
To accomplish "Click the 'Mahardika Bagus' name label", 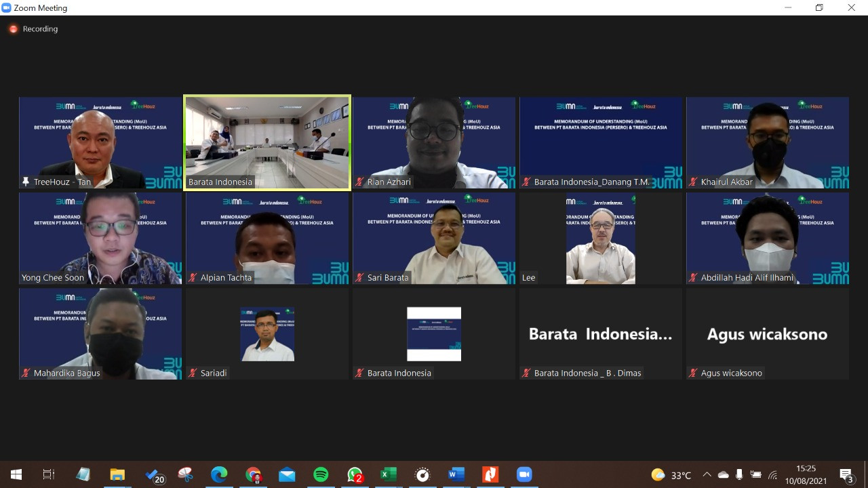I will [66, 373].
